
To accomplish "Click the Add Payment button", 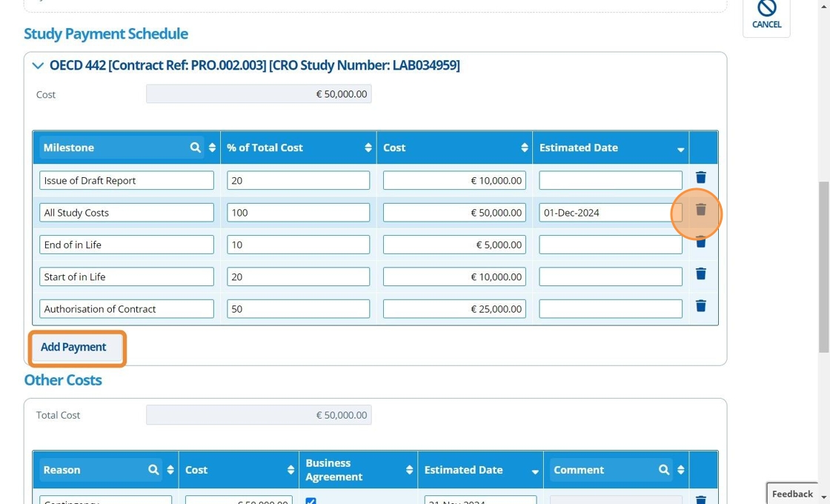I will pyautogui.click(x=73, y=348).
